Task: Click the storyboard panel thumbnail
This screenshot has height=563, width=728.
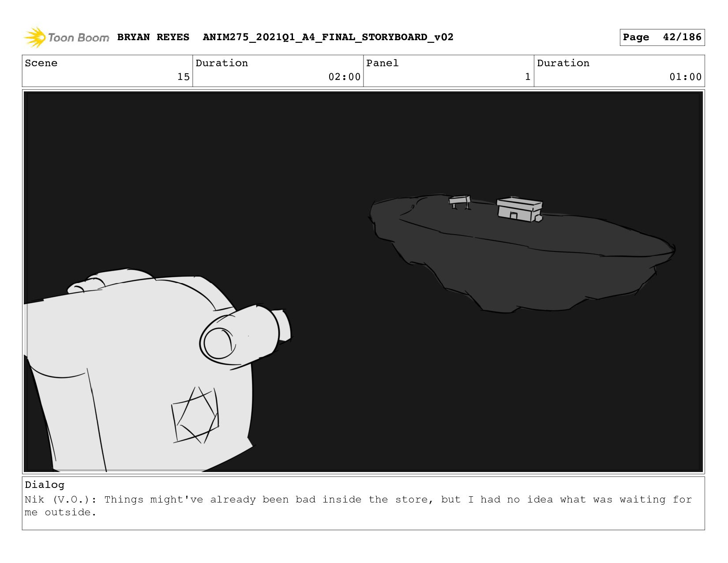Action: coord(363,282)
